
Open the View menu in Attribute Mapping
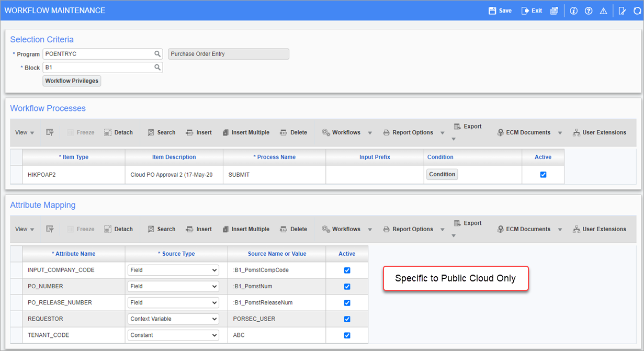point(24,229)
